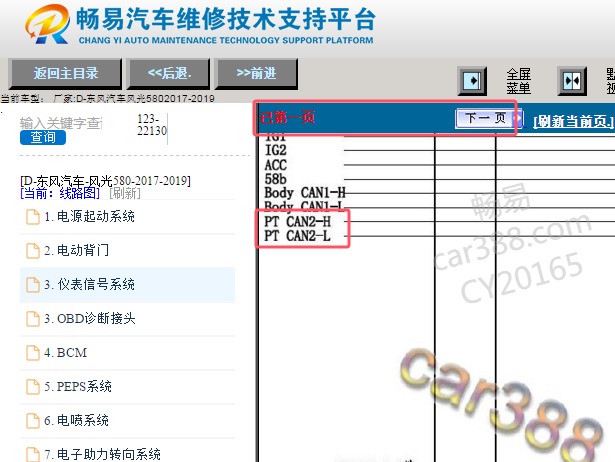Viewport: 615px width, 462px height.
Task: Select 3. 仪表信号系统 item
Action: pos(127,285)
